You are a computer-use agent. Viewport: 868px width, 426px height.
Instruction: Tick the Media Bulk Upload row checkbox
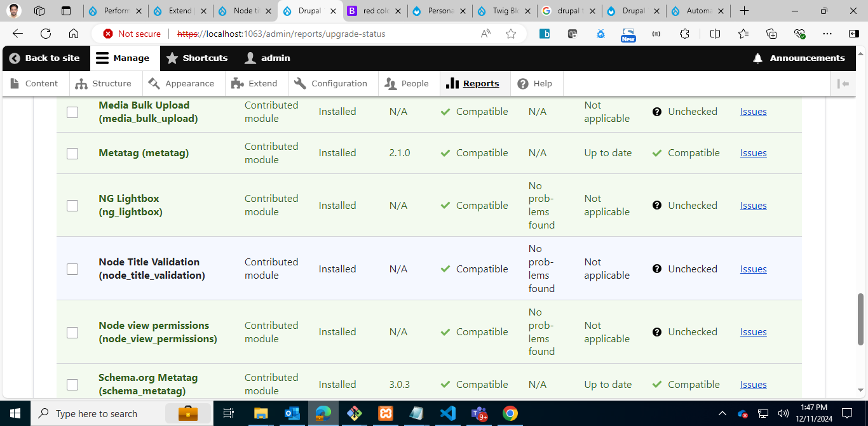pos(72,112)
